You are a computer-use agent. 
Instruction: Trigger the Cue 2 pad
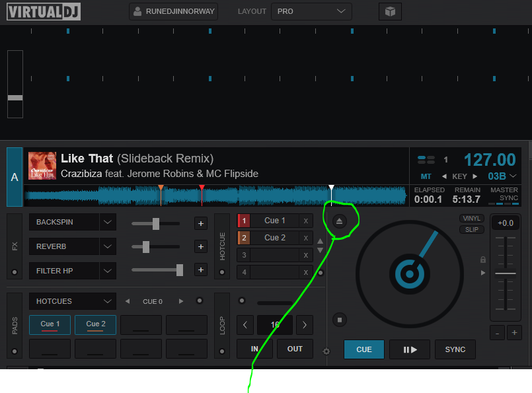click(95, 325)
